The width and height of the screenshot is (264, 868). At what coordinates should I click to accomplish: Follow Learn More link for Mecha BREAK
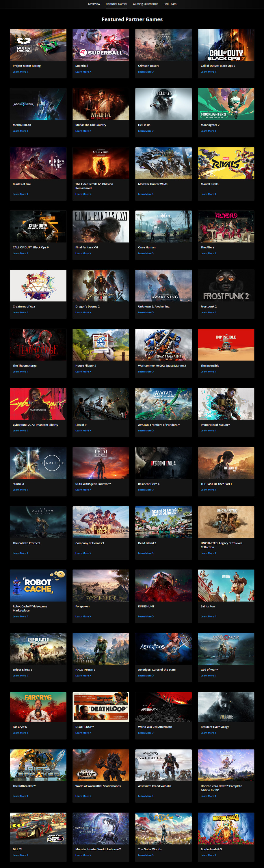(x=21, y=131)
